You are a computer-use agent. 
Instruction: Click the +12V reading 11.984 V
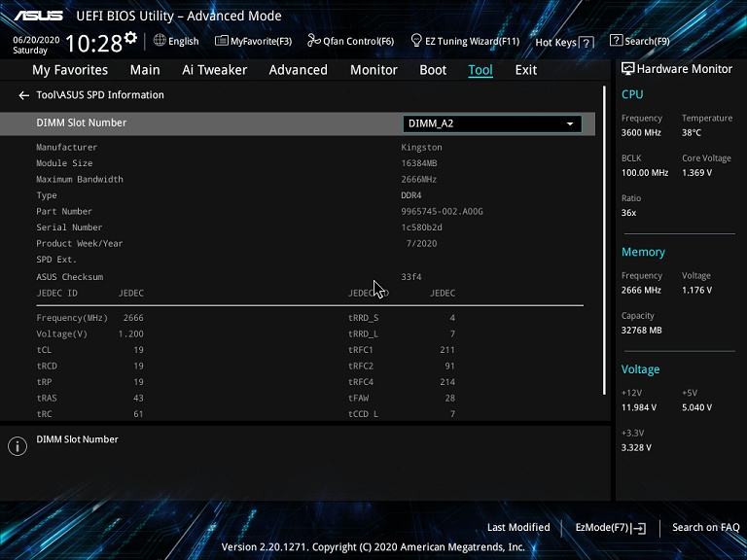point(639,407)
